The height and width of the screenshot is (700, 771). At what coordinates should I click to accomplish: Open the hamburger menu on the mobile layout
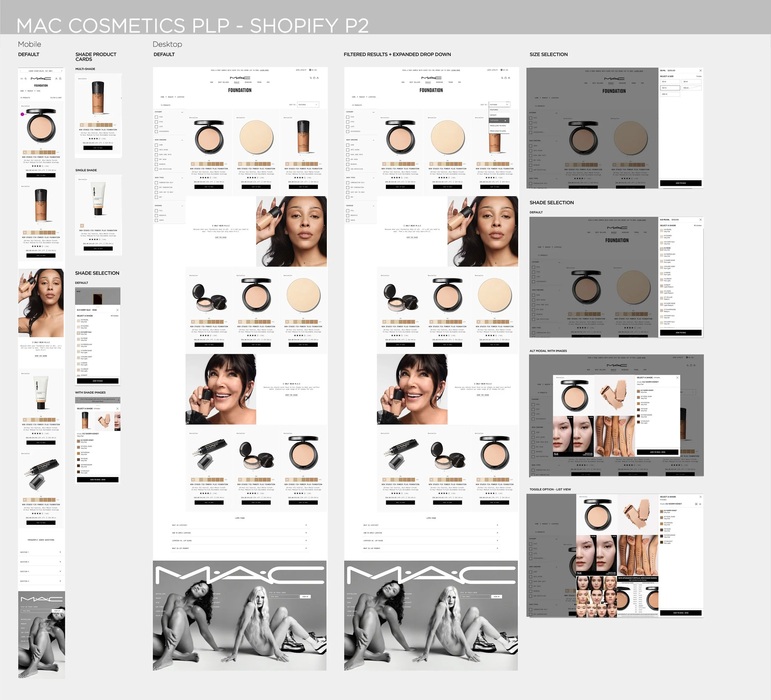(x=22, y=79)
